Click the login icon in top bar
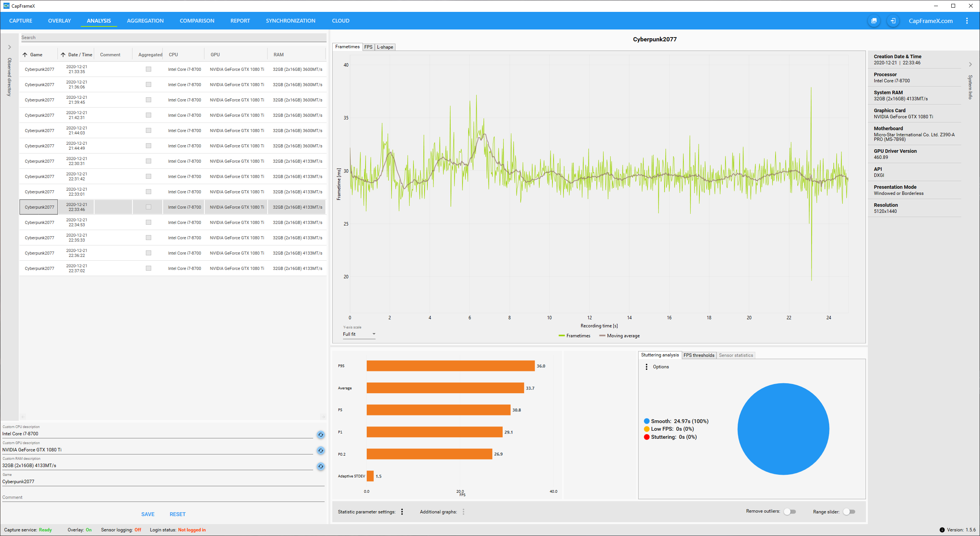Screen dimensions: 980x536 coord(893,21)
